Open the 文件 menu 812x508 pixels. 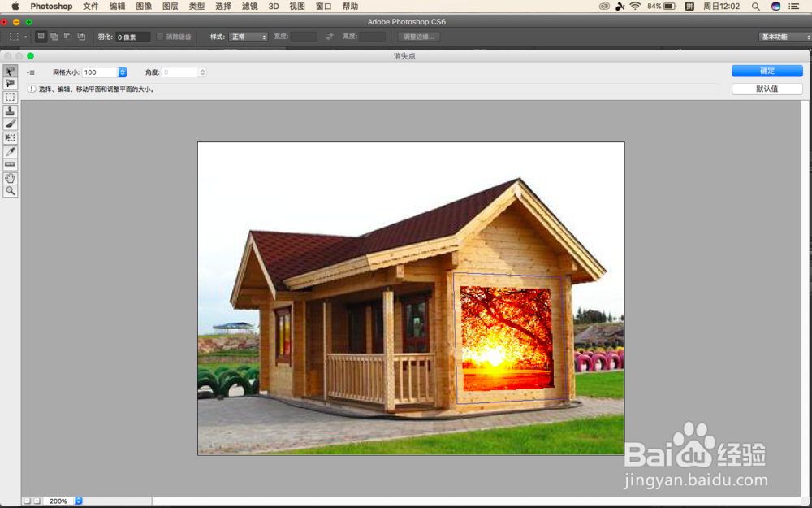click(91, 7)
